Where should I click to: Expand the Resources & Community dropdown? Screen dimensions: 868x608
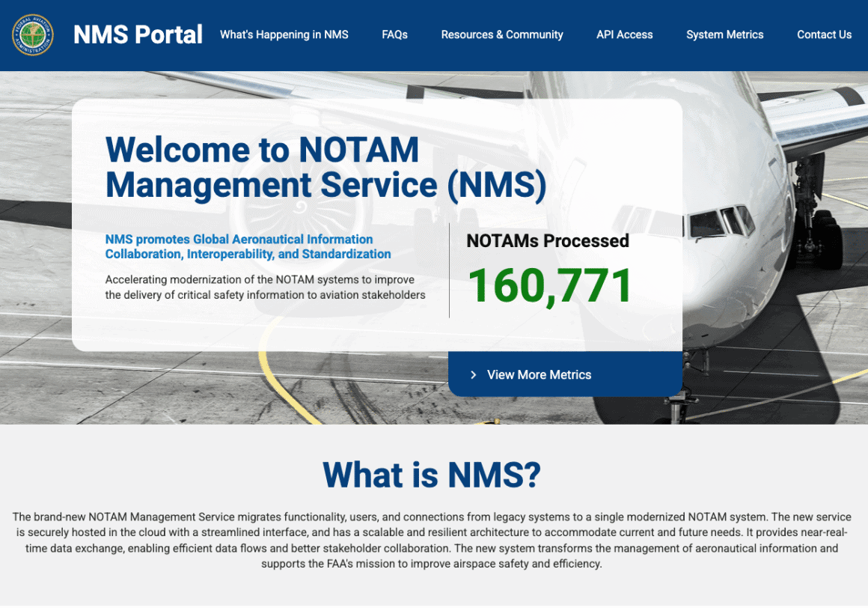pyautogui.click(x=502, y=34)
